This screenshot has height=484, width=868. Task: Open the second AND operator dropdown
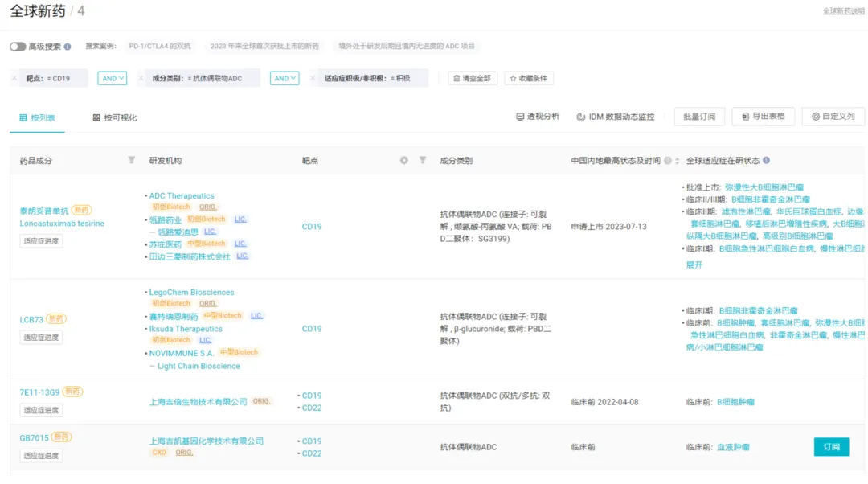pos(285,79)
